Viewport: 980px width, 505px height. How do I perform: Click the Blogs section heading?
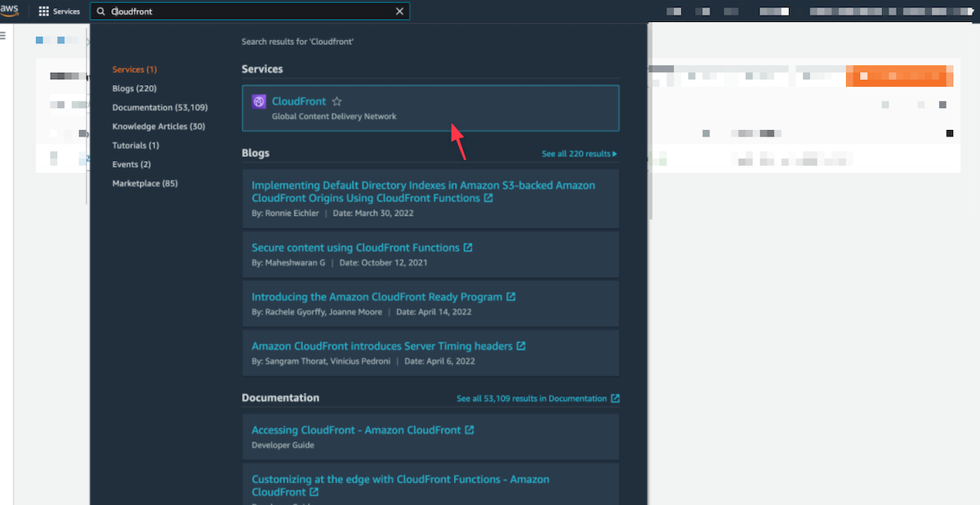pos(256,153)
